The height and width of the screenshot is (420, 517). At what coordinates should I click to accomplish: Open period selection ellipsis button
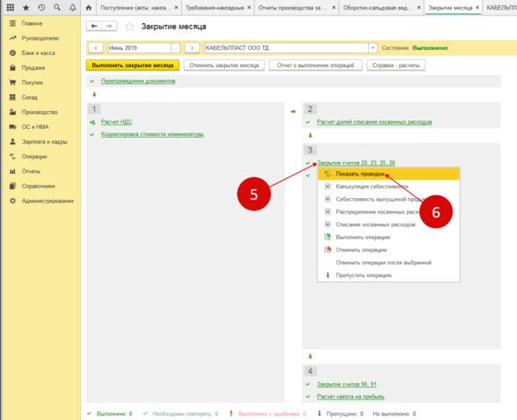(176, 48)
